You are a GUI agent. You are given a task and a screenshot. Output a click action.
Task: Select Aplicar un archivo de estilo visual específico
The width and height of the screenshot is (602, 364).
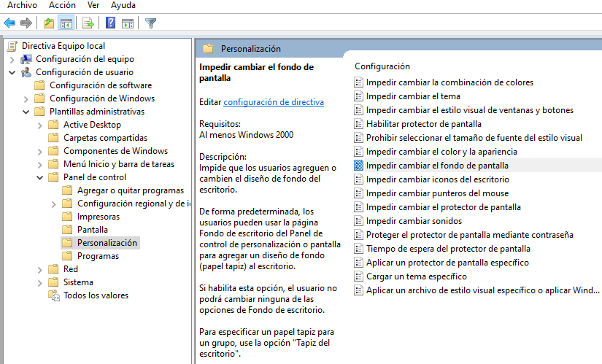(x=483, y=290)
